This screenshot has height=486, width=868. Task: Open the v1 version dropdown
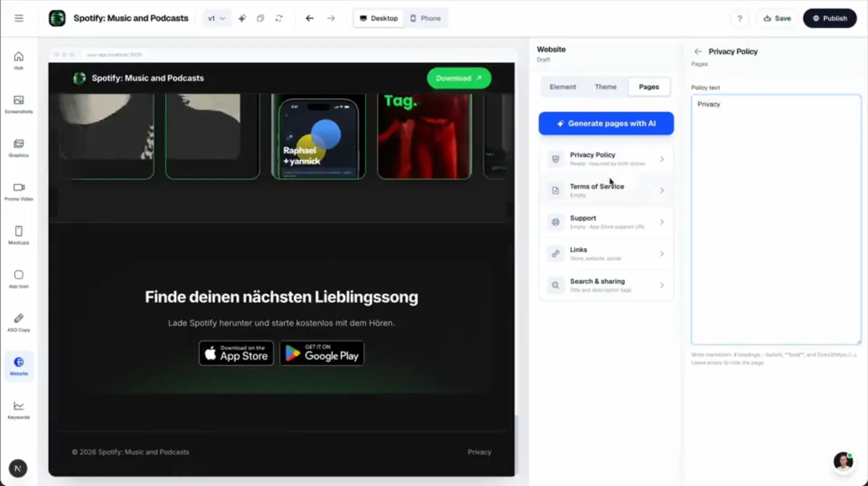click(216, 18)
